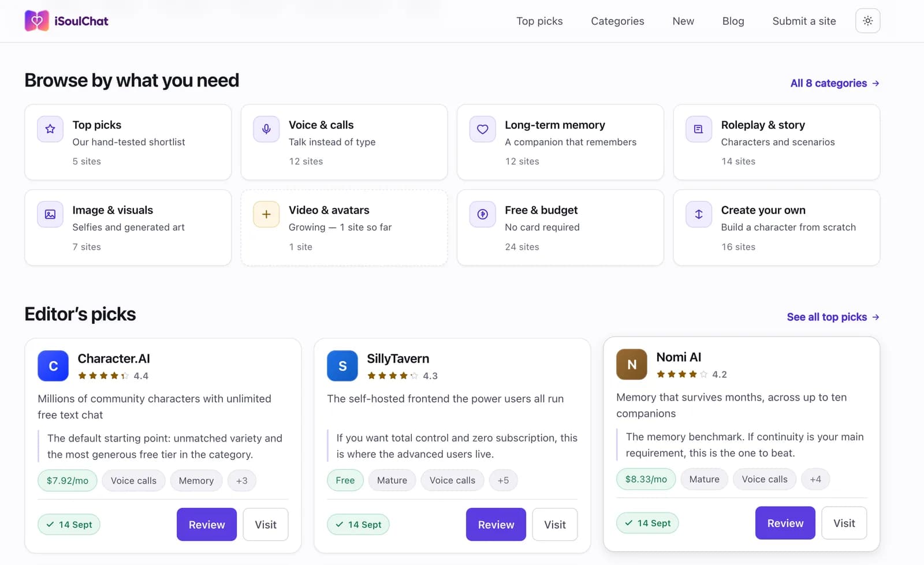This screenshot has height=565, width=924.
Task: Click SillyTavern's 4.3 star rating
Action: point(403,376)
